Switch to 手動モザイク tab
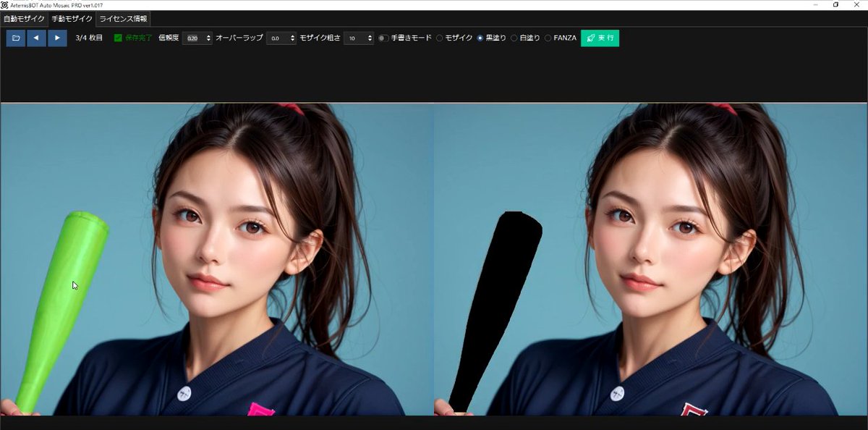This screenshot has width=868, height=430. [x=72, y=19]
